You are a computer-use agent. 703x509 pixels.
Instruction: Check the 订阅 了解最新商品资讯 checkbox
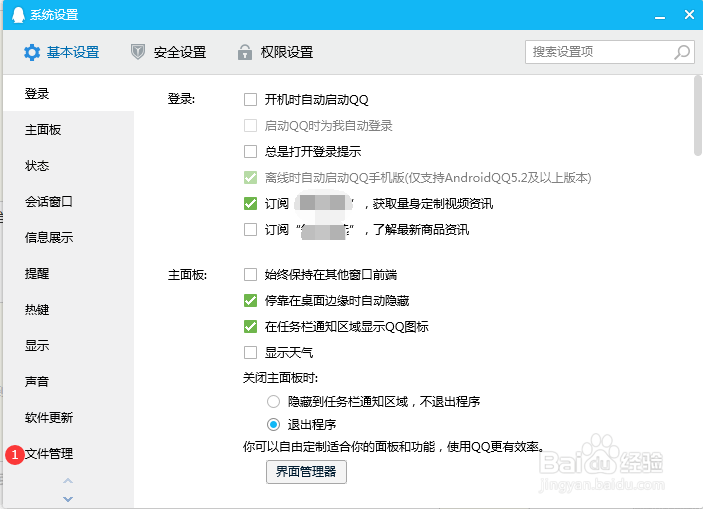pyautogui.click(x=250, y=230)
